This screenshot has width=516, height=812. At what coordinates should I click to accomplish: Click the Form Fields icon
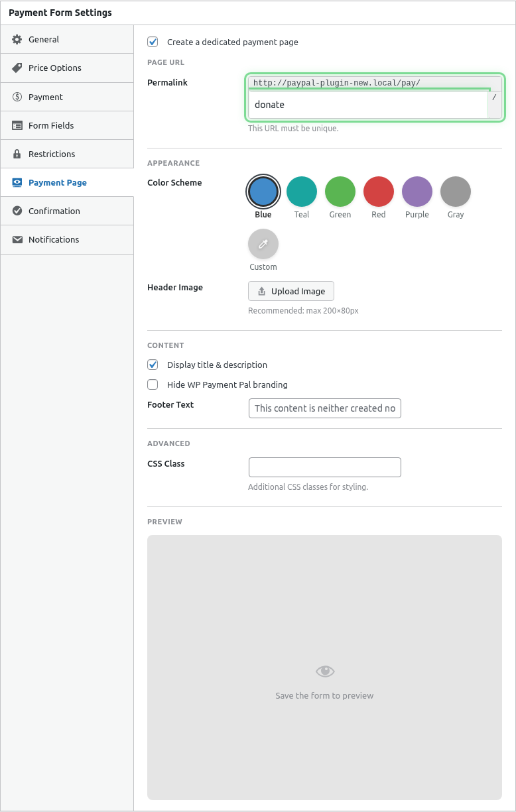17,125
